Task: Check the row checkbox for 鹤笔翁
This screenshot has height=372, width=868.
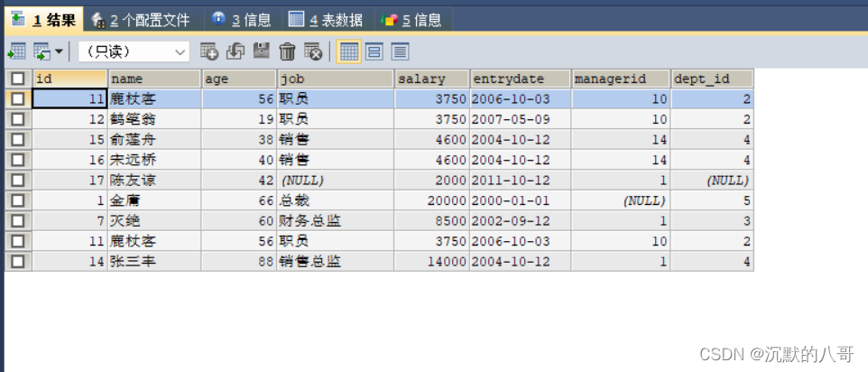Action: [18, 119]
